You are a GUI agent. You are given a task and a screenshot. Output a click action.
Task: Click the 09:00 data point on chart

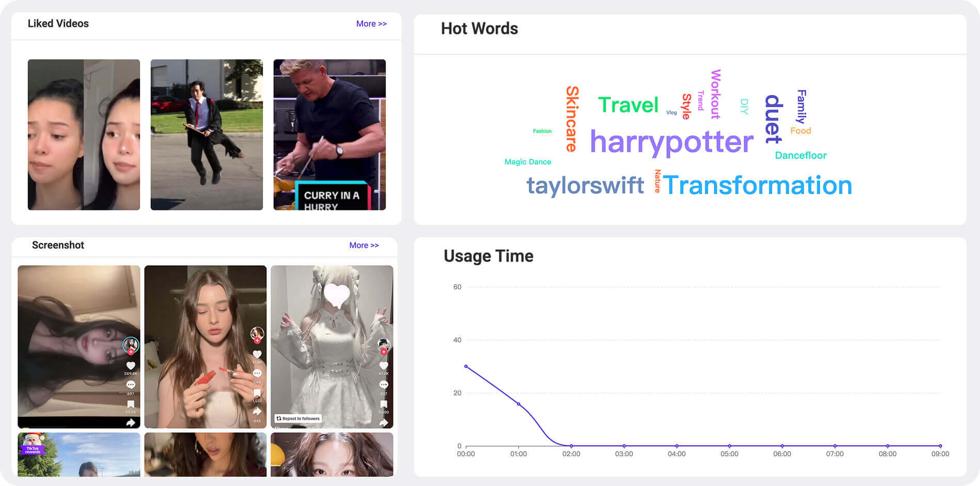(940, 446)
